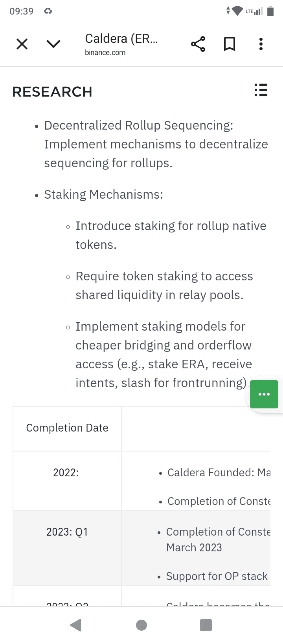Tap the 2023: Q1 row cell
Screen dimensions: 283x644
(x=67, y=532)
